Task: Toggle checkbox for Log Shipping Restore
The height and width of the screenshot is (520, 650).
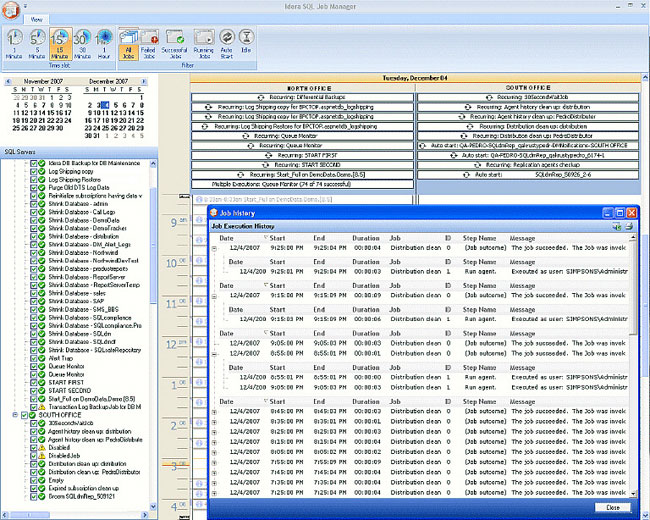Action: click(34, 180)
